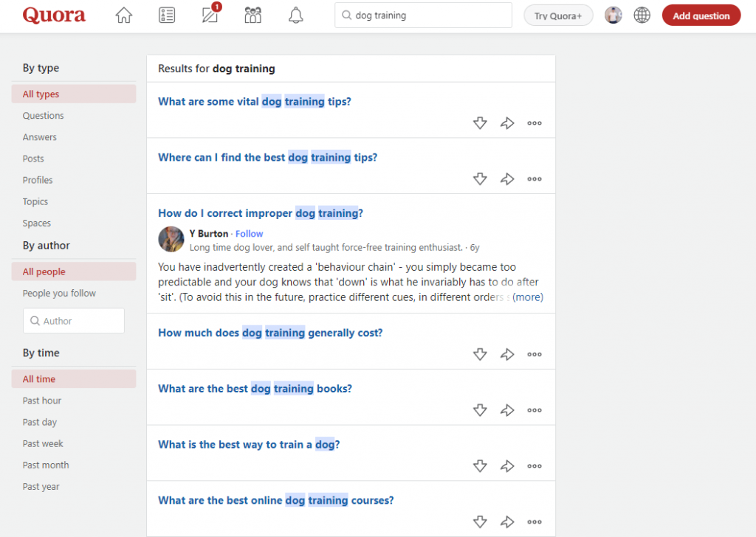Screen dimensions: 756x537
Task: Downvote 'Where can I find the best dog training tips?'
Action: click(480, 179)
